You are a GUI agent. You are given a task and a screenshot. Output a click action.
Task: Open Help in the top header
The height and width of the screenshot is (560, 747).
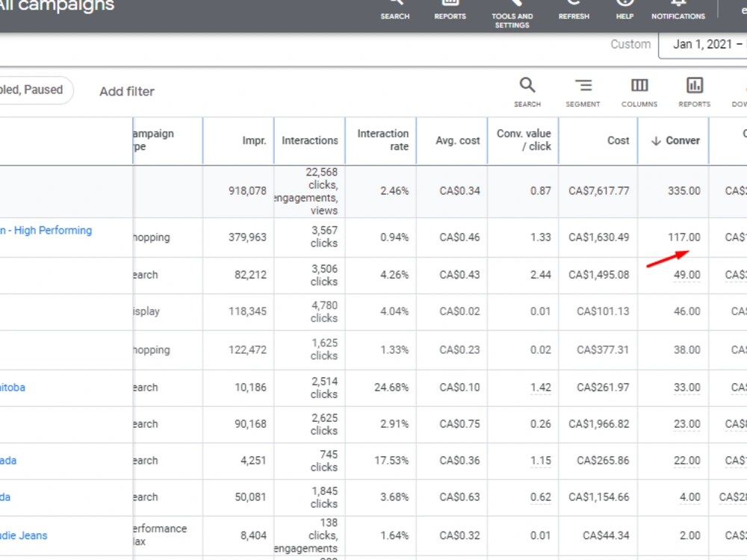click(x=624, y=10)
